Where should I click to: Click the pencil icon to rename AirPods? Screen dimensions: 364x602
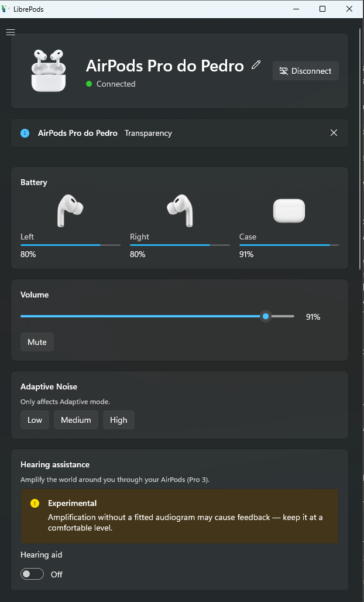(256, 65)
